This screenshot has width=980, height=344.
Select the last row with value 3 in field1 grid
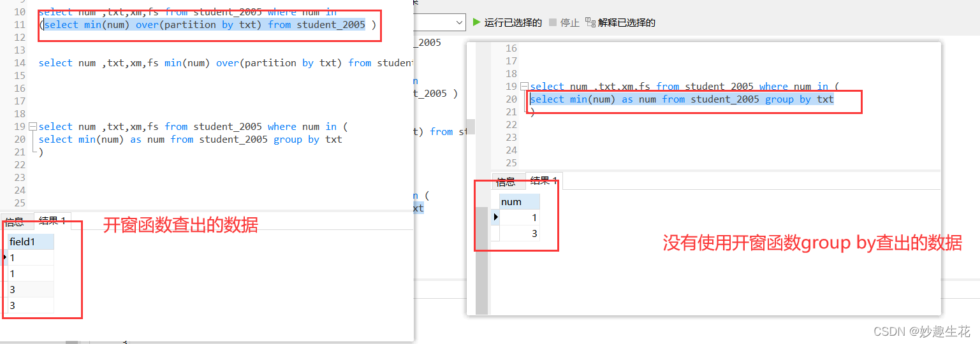pos(31,306)
